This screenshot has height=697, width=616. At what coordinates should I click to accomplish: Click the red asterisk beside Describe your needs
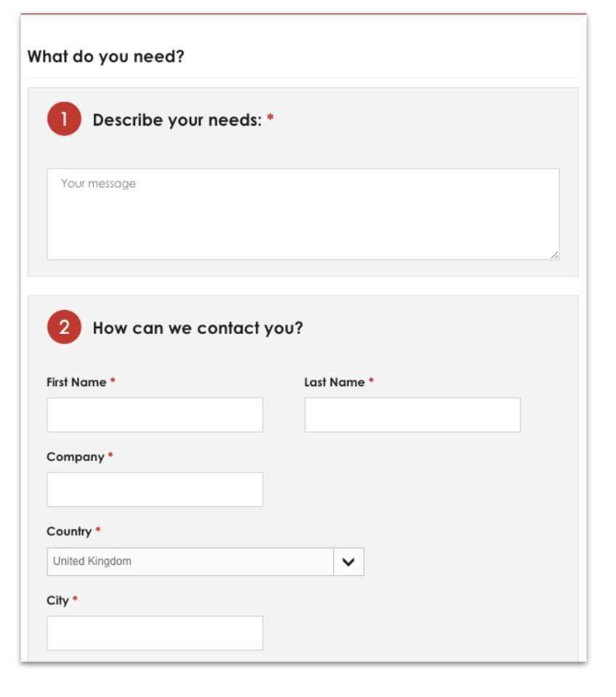270,119
